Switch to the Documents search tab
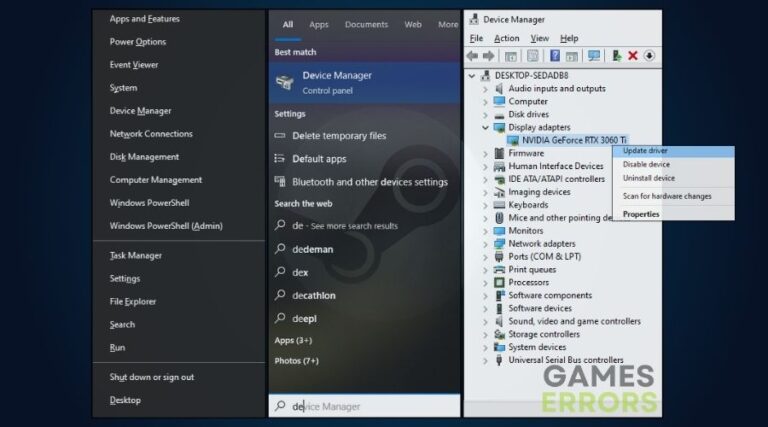Image resolution: width=768 pixels, height=427 pixels. point(366,24)
